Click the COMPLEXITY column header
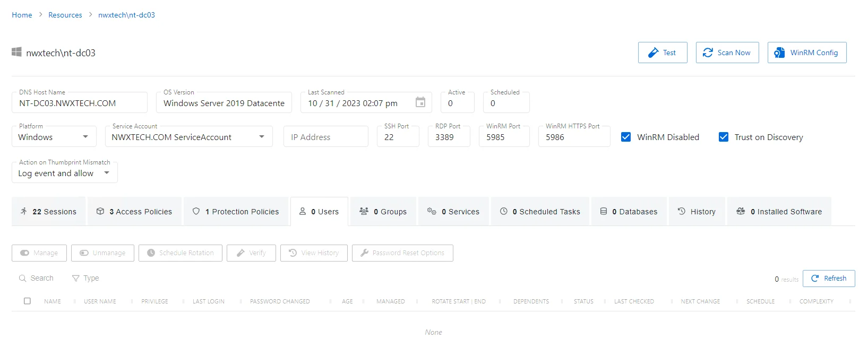The height and width of the screenshot is (339, 868). click(817, 301)
